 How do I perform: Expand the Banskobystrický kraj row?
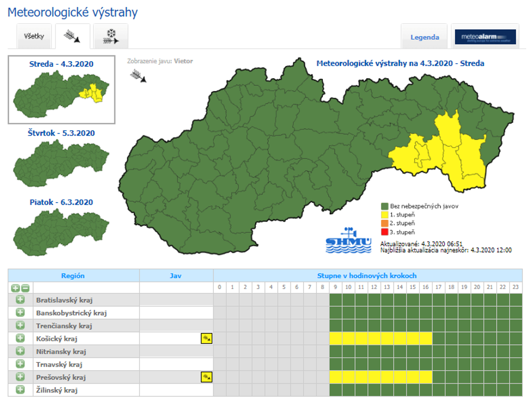click(20, 313)
